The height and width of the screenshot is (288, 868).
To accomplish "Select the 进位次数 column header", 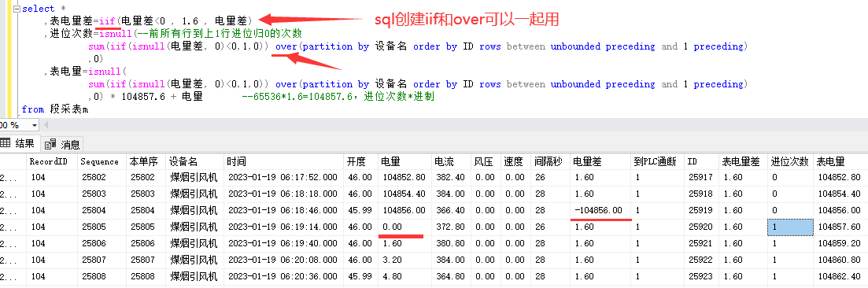I will (790, 162).
